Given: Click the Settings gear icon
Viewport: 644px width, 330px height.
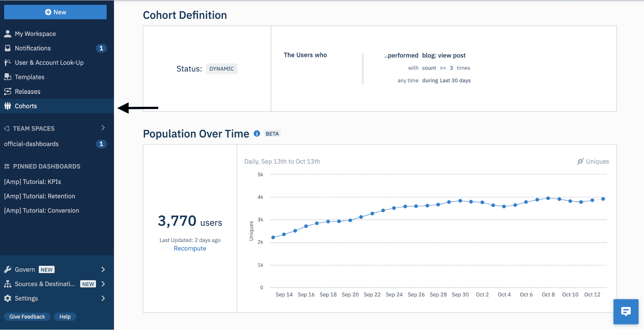Looking at the screenshot, I should 8,298.
